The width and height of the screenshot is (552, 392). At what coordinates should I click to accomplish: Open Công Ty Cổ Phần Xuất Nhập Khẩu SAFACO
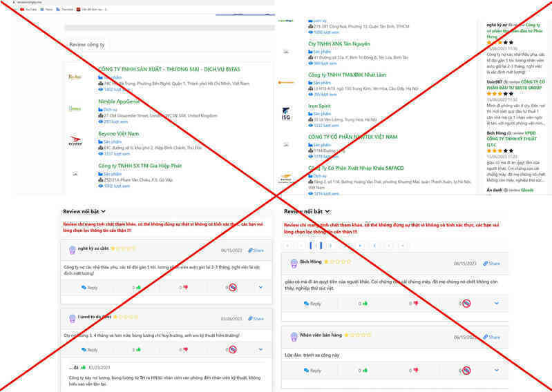pyautogui.click(x=356, y=168)
